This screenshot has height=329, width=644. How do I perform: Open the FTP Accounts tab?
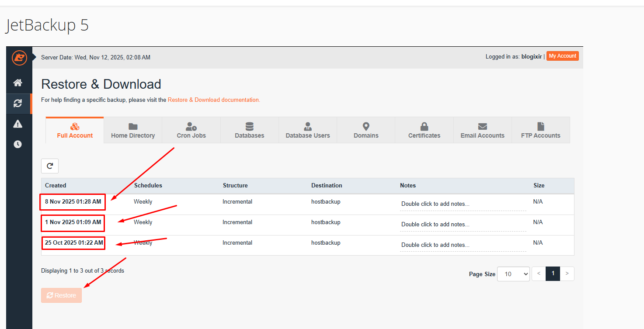click(540, 130)
